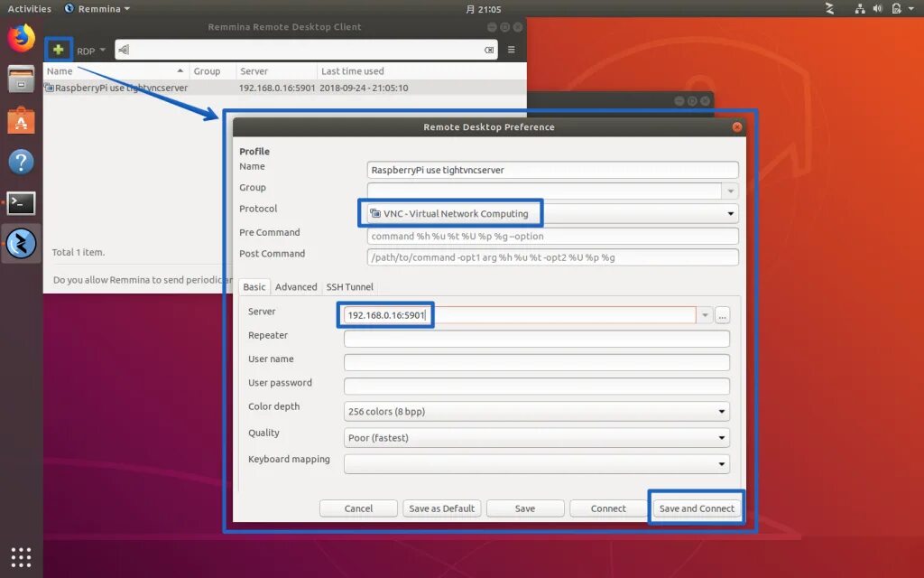Click the Connect button
This screenshot has height=578, width=924.
pos(608,508)
